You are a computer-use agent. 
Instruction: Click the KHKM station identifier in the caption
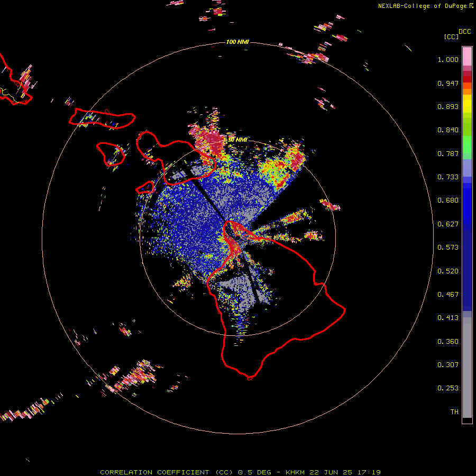[x=295, y=472]
